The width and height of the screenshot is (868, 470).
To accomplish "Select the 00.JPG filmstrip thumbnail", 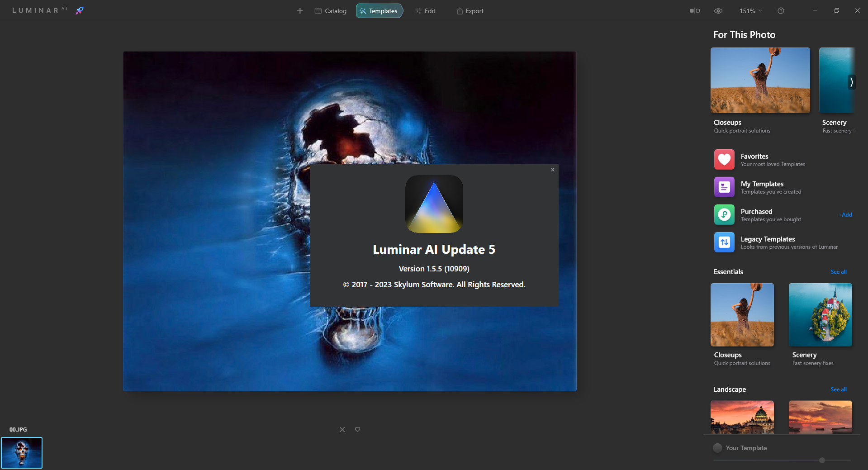I will (22, 453).
